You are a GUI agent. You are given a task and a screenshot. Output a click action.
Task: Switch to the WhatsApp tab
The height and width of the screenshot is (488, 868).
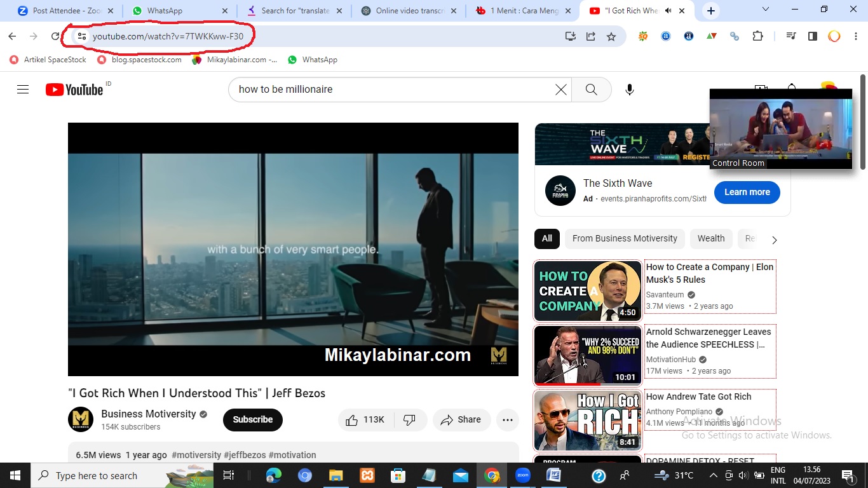pos(179,11)
